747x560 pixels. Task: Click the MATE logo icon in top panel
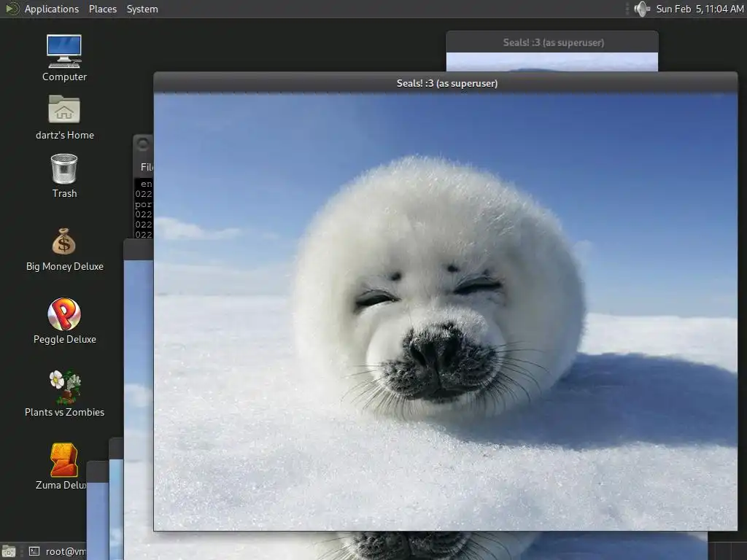tap(12, 9)
